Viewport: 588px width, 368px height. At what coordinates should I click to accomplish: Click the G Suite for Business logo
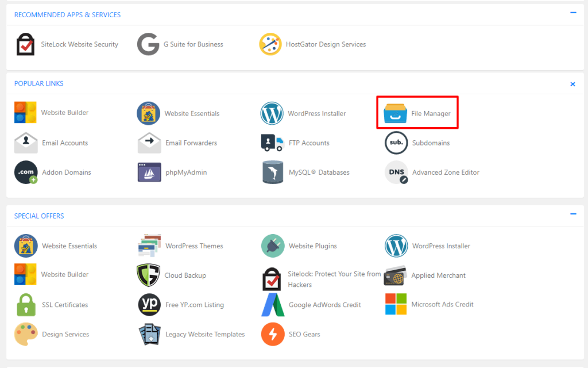148,44
